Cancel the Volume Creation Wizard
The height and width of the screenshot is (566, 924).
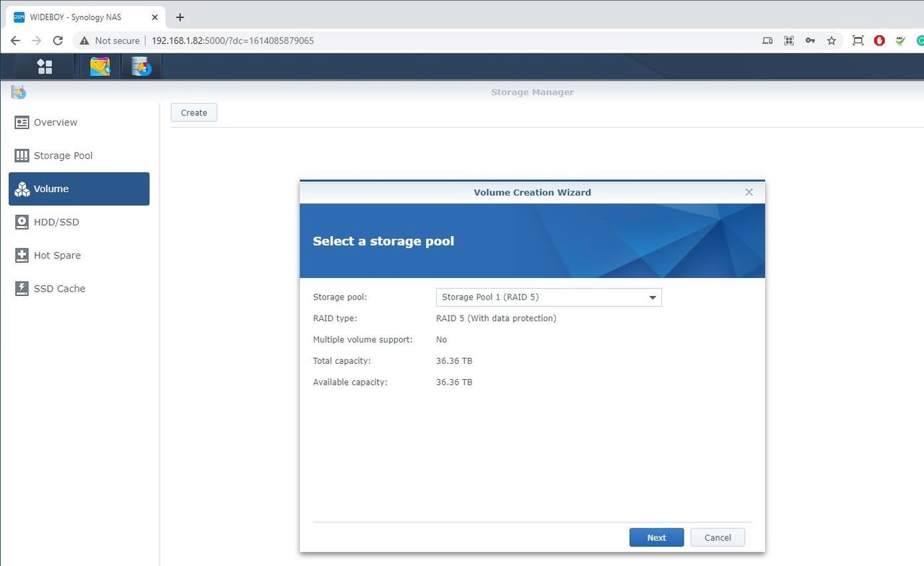[718, 537]
